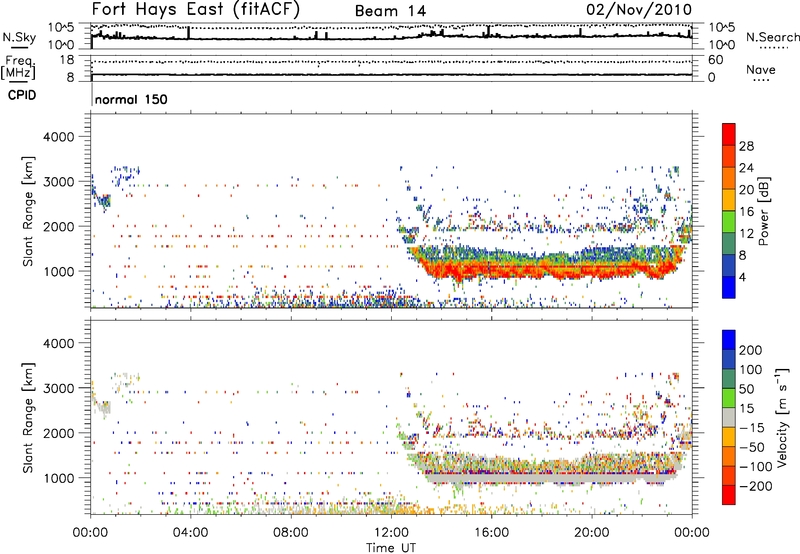Click the velocity colorbar tick '200'
The image size is (800, 554).
[x=751, y=350]
